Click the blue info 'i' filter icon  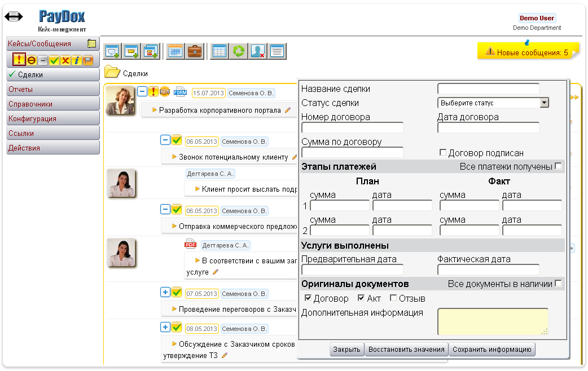[x=77, y=60]
